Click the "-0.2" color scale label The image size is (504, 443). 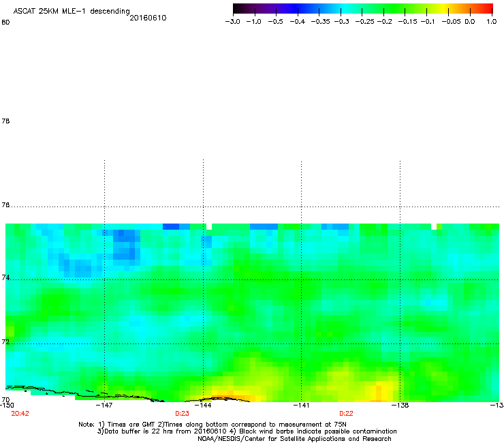coord(385,22)
